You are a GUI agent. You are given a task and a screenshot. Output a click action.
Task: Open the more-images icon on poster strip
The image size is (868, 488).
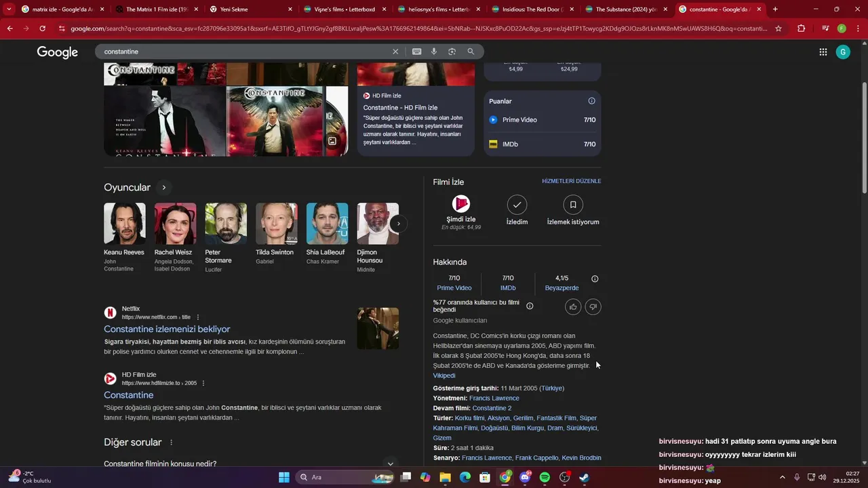332,141
